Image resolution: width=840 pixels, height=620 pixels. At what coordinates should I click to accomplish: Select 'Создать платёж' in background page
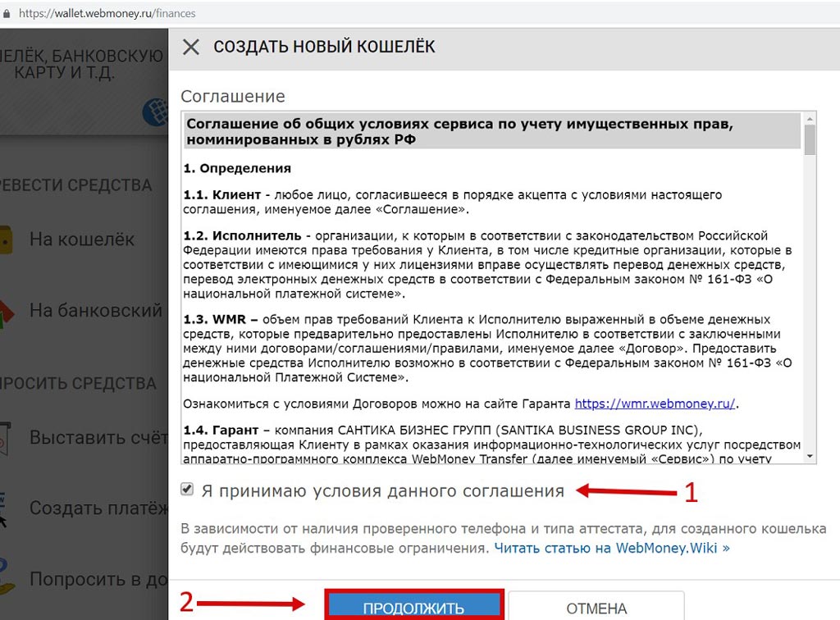[98, 508]
